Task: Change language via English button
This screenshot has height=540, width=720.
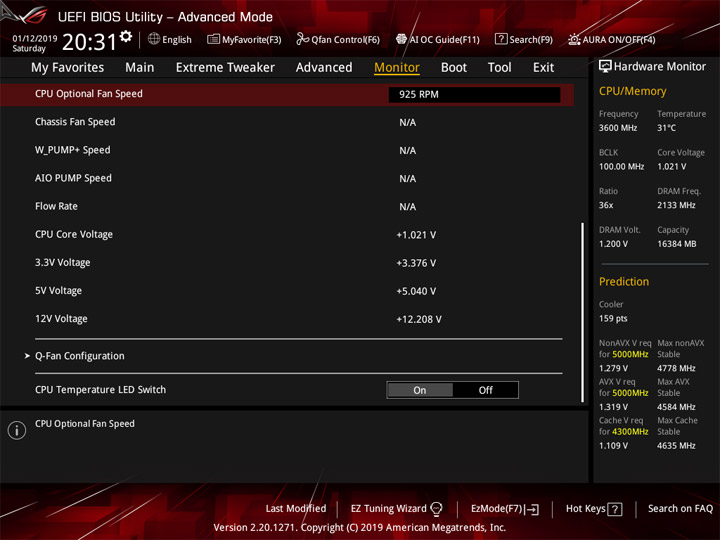Action: click(x=177, y=39)
